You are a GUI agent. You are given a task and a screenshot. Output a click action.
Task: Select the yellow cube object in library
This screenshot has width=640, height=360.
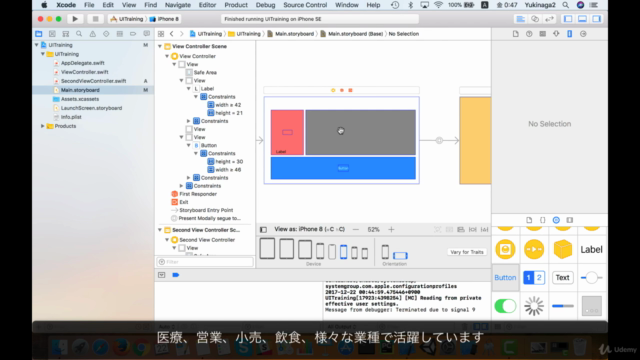(562, 249)
